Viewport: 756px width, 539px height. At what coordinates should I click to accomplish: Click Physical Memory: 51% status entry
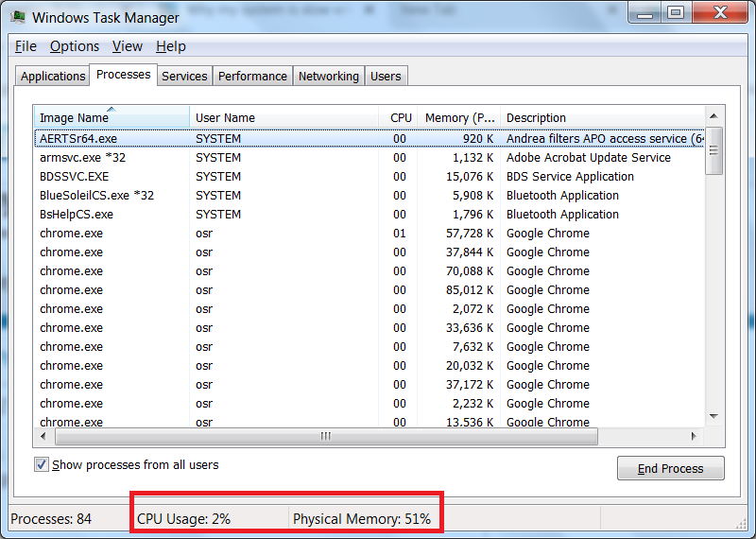[362, 519]
